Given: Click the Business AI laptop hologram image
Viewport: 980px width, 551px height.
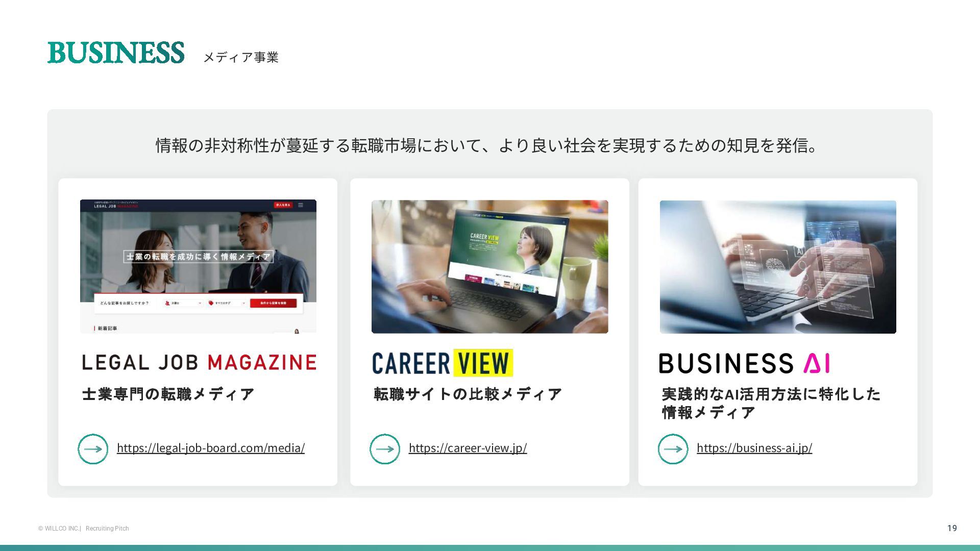Looking at the screenshot, I should (778, 267).
